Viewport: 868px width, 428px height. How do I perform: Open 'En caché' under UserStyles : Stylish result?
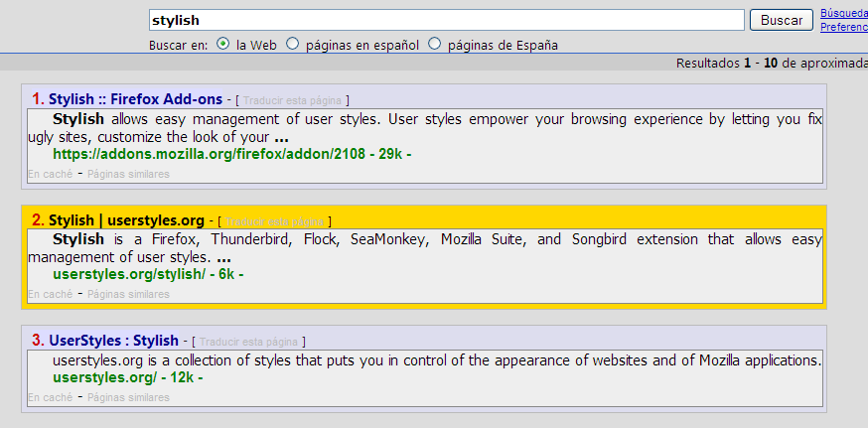pyautogui.click(x=50, y=397)
